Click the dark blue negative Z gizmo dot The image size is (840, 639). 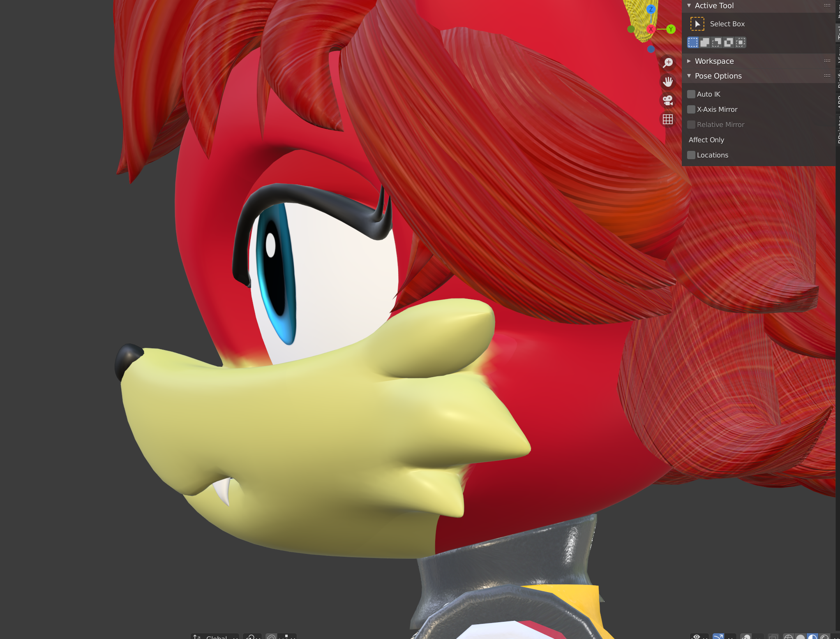coord(651,49)
